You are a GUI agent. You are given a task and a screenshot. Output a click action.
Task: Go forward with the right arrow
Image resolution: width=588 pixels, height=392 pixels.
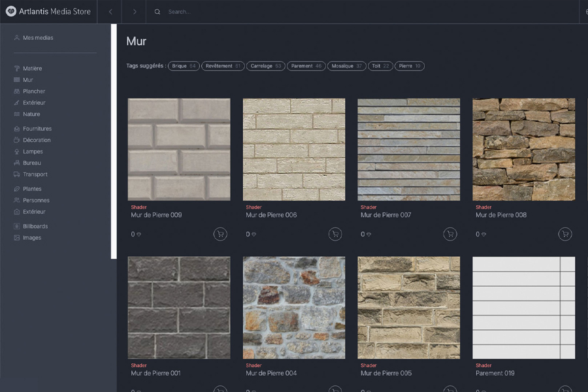(x=134, y=12)
